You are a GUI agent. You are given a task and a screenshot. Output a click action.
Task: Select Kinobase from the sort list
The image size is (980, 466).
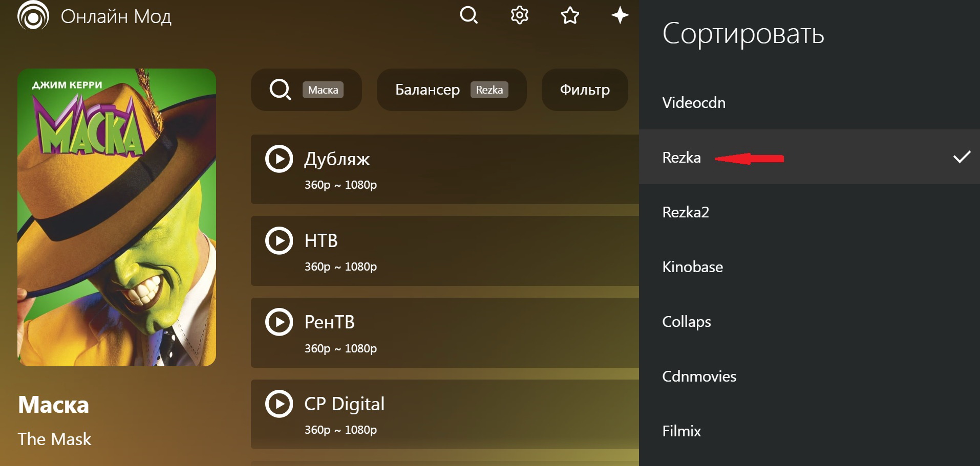[x=692, y=267]
